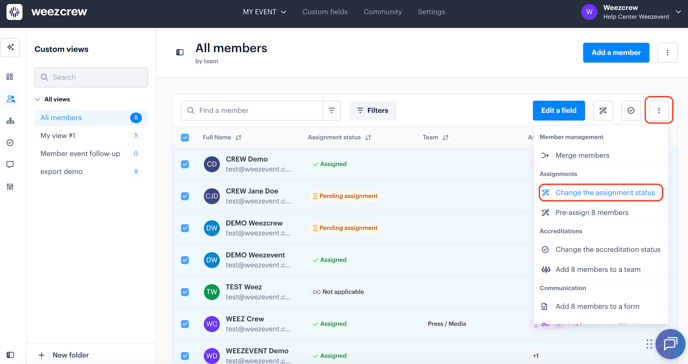Click the accreditation checkmark icon in the toolbar
This screenshot has width=688, height=364.
click(x=631, y=111)
